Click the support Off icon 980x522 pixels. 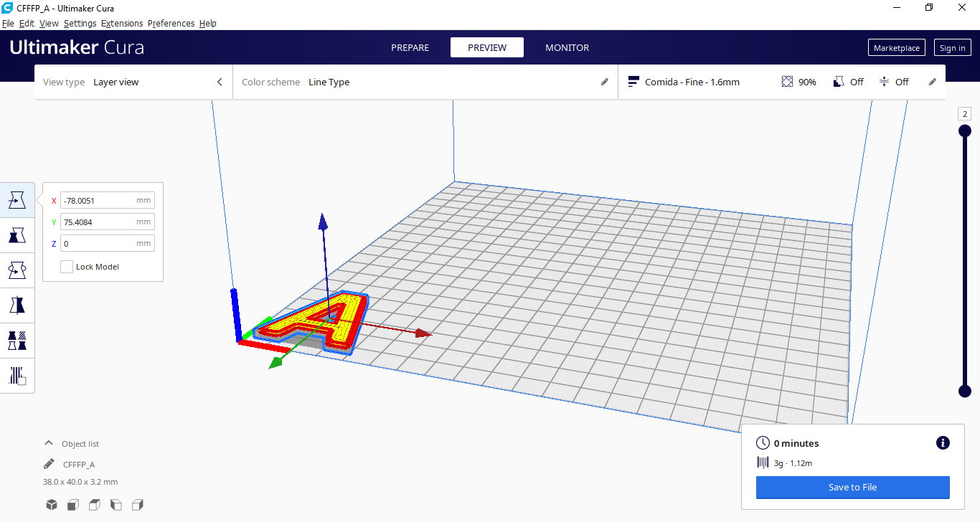838,82
